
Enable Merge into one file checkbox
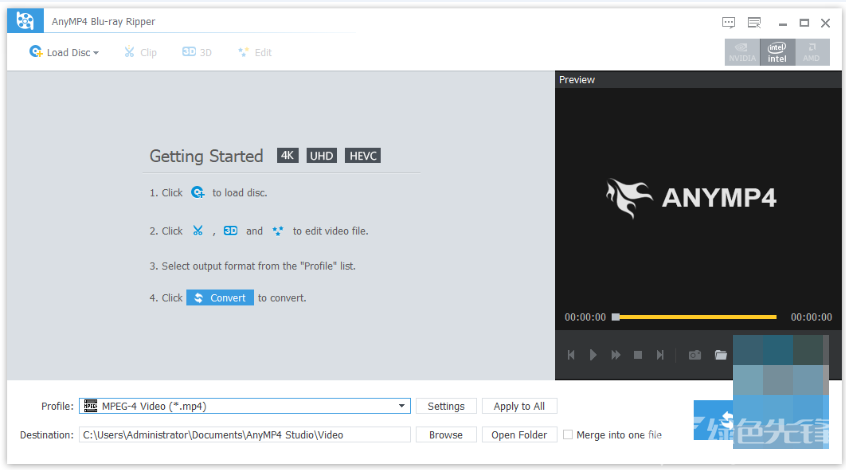click(568, 434)
